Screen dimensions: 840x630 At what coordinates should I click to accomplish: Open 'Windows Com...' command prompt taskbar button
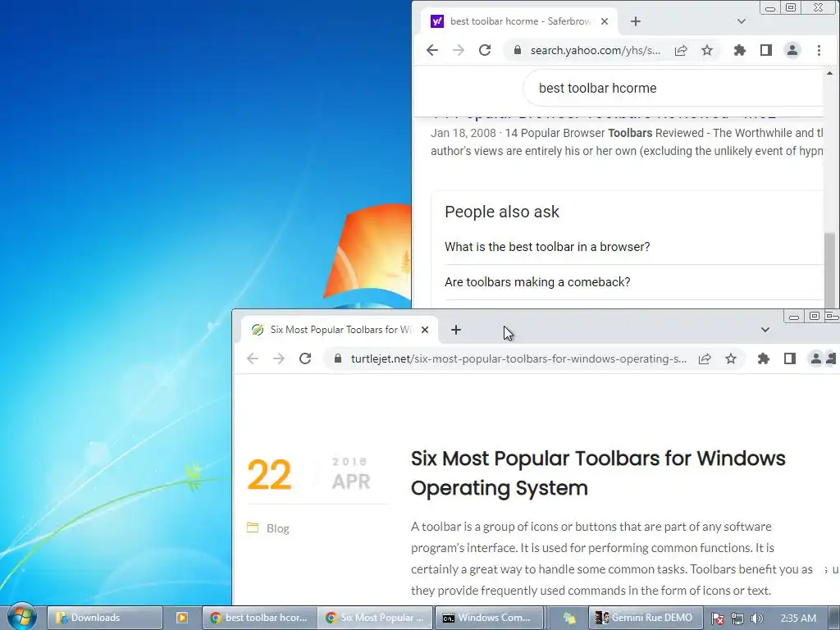tap(489, 618)
